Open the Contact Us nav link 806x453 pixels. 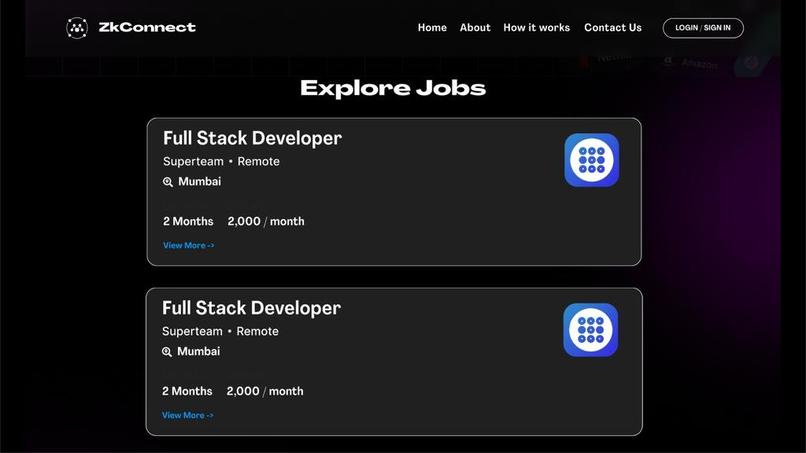click(x=613, y=28)
